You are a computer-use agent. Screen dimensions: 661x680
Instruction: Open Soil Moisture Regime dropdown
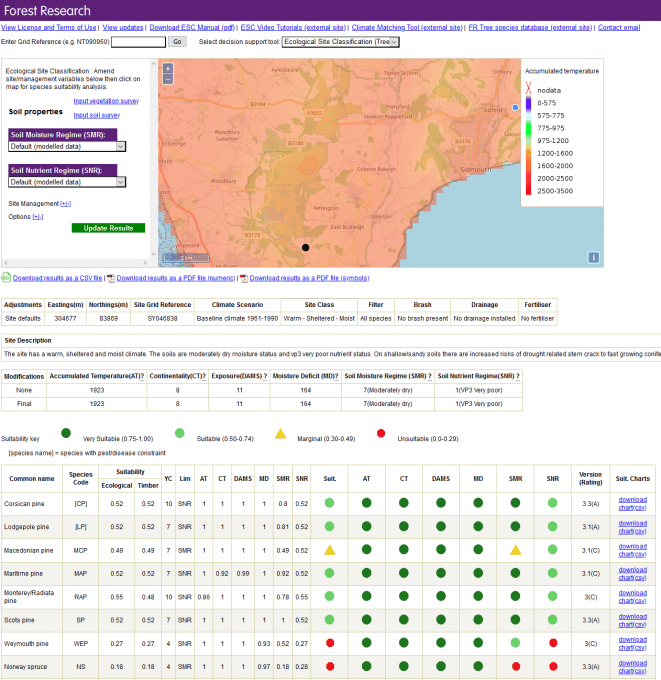click(x=67, y=147)
